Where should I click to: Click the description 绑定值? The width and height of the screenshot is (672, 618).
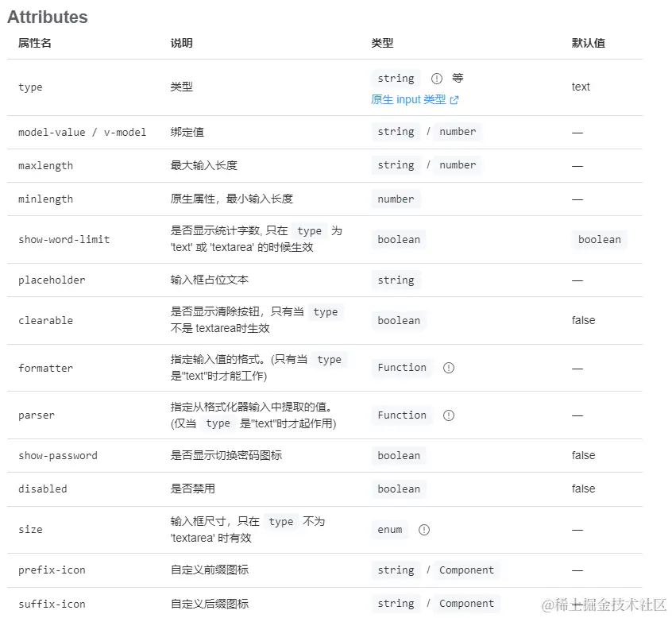(187, 132)
